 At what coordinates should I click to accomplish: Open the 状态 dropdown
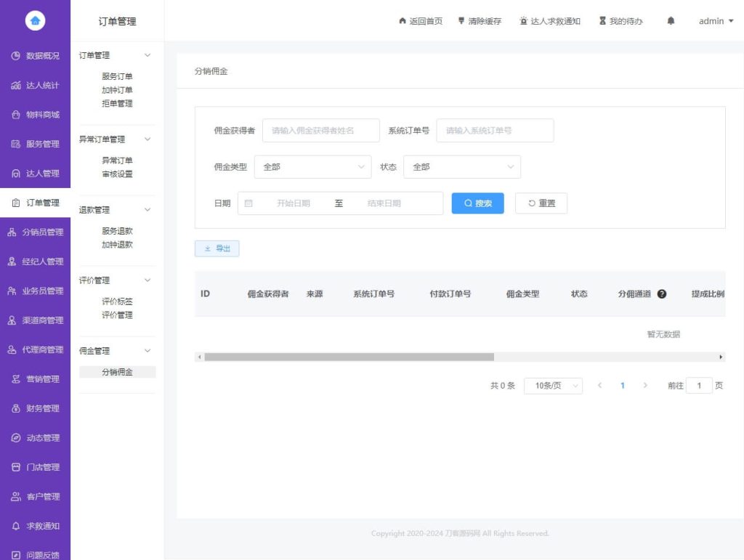(x=461, y=167)
